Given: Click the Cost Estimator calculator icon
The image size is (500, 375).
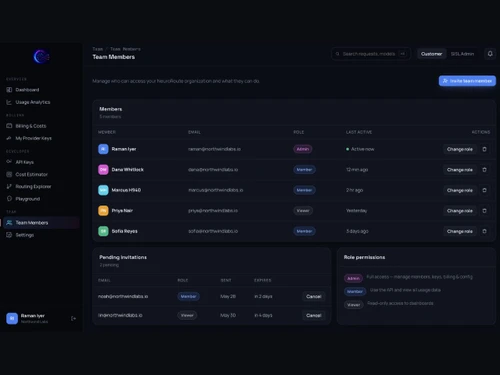Looking at the screenshot, I should point(9,174).
